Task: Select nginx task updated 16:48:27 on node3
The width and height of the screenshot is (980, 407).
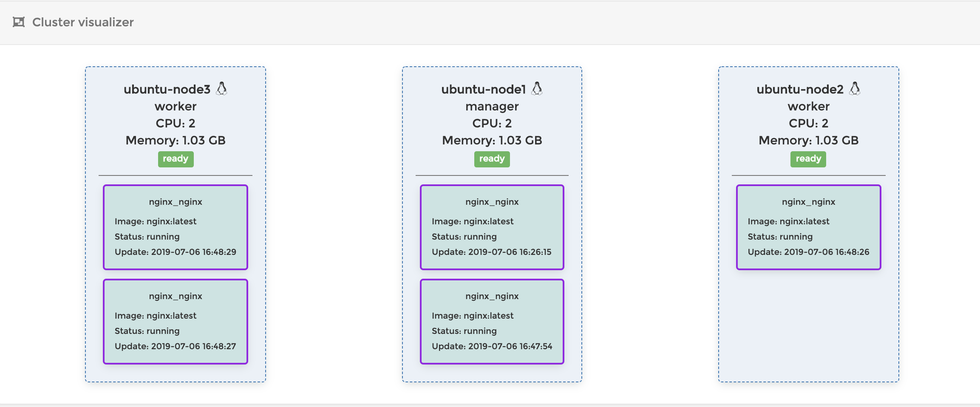Action: pyautogui.click(x=176, y=321)
